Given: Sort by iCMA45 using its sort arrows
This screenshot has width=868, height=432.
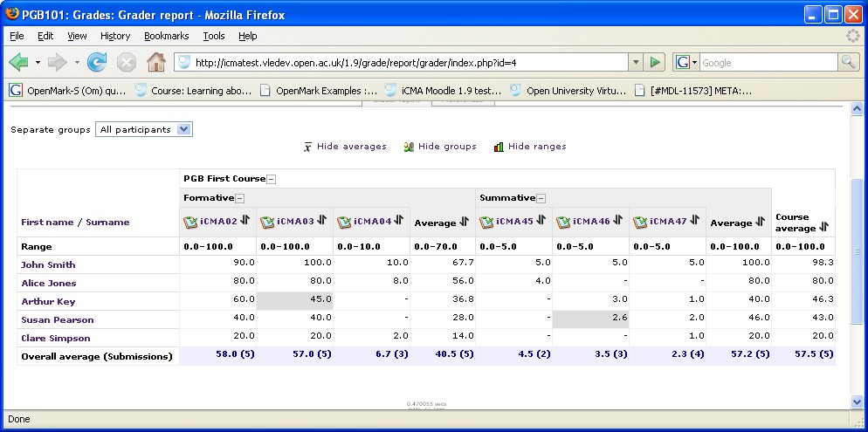Looking at the screenshot, I should (x=541, y=221).
